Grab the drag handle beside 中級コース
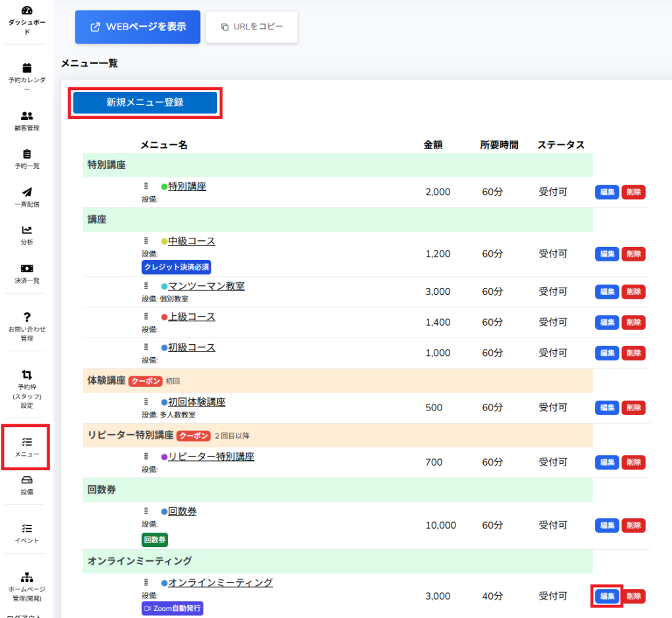The image size is (672, 618). click(146, 241)
